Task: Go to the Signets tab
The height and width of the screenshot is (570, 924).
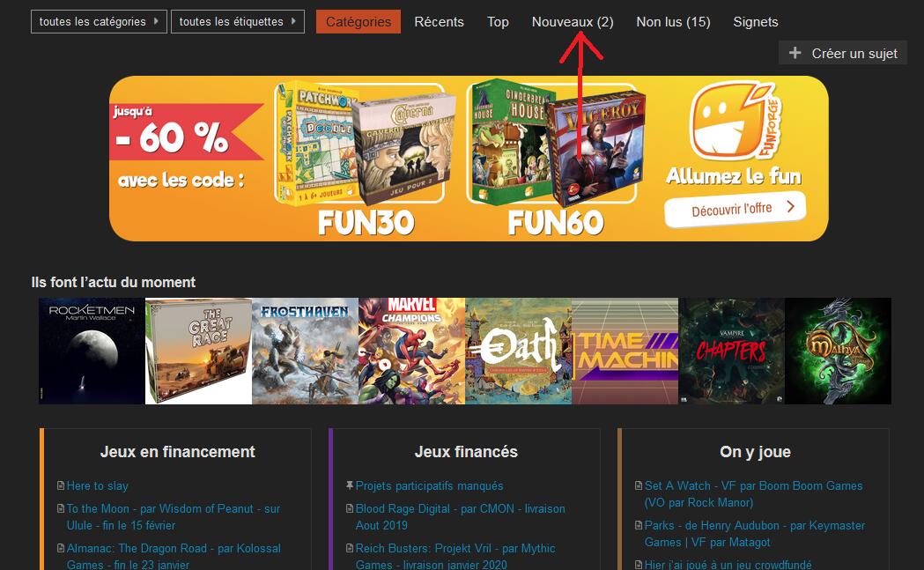Action: tap(756, 22)
